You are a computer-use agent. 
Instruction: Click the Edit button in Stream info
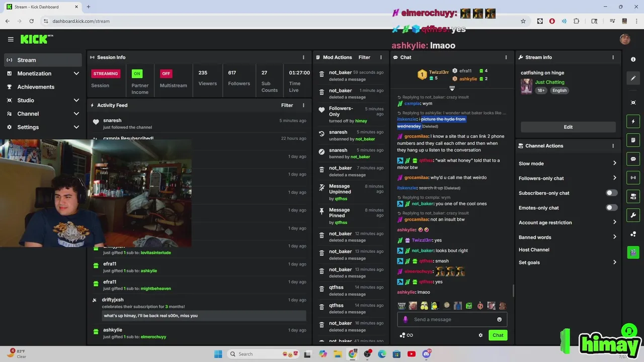pyautogui.click(x=568, y=127)
